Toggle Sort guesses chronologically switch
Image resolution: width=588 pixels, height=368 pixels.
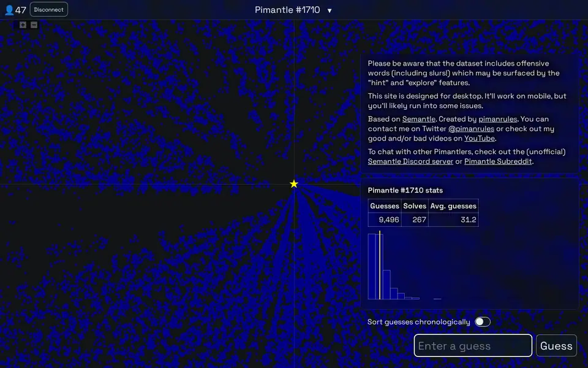pyautogui.click(x=482, y=322)
